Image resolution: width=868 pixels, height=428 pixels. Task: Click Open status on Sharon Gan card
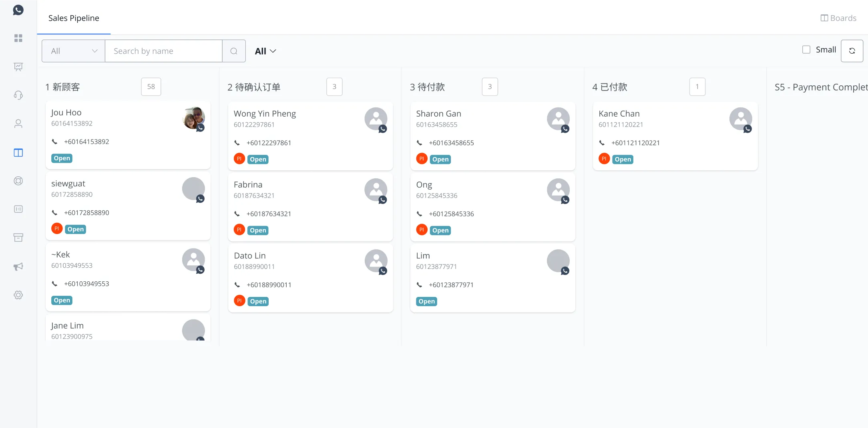[x=440, y=159]
